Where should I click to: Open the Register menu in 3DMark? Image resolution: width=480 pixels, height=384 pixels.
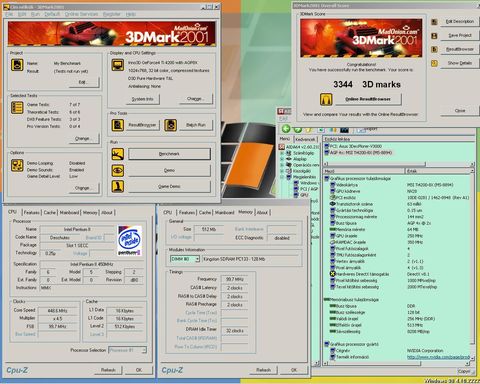(112, 14)
